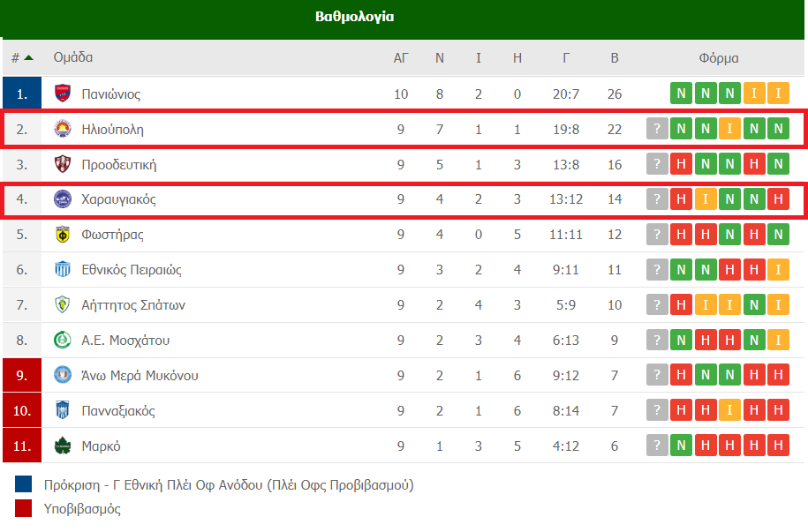
Task: Sort by the ΑΓ matches column header
Action: (401, 57)
